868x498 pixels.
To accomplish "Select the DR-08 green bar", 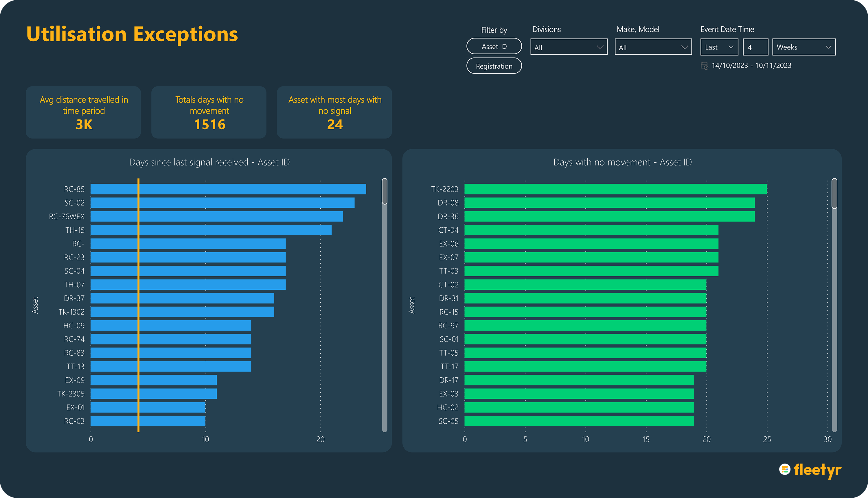I will point(609,203).
